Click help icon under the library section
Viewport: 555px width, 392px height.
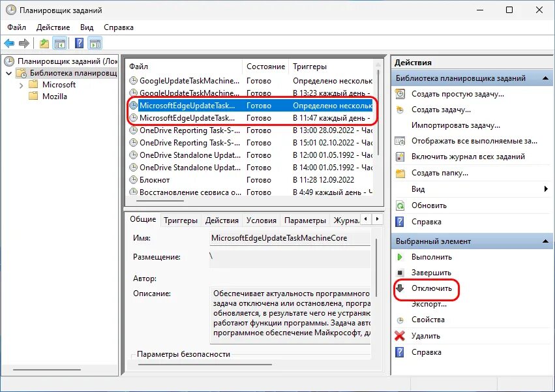400,222
